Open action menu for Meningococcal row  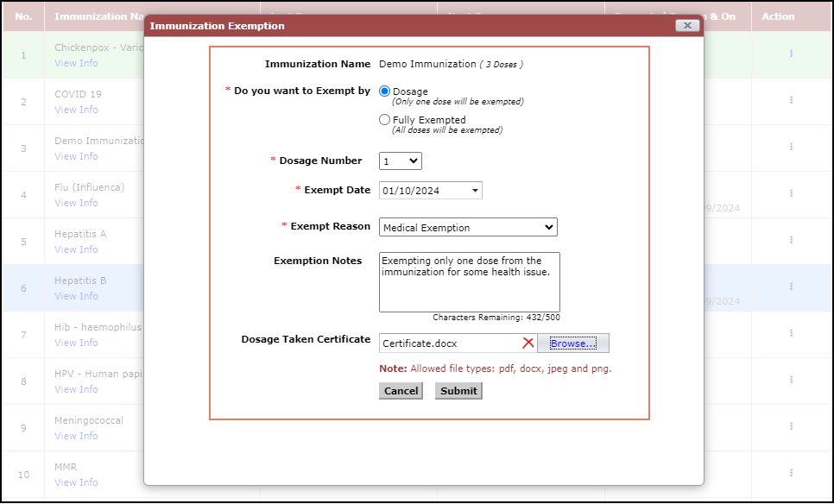791,426
